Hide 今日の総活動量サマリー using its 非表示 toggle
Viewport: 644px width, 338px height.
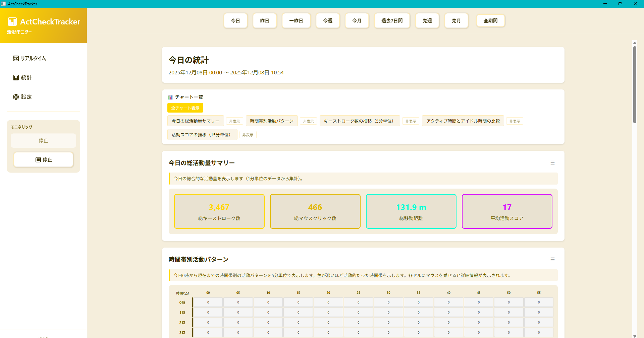[x=234, y=121]
